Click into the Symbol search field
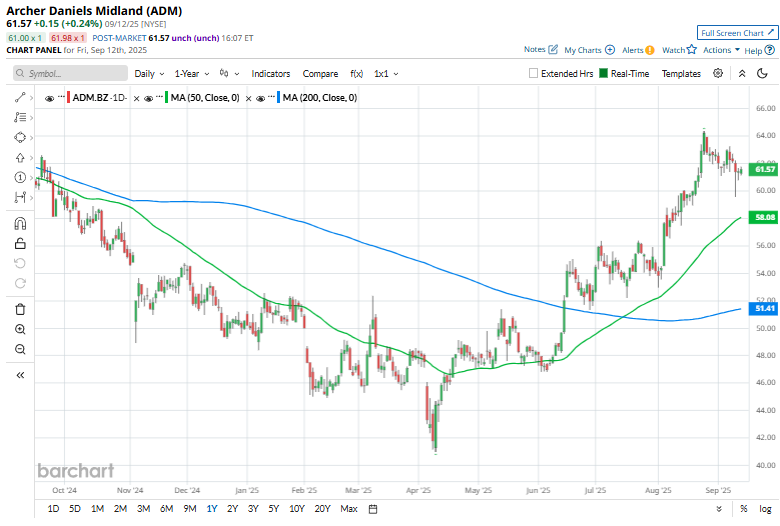The image size is (780, 526). [70, 73]
